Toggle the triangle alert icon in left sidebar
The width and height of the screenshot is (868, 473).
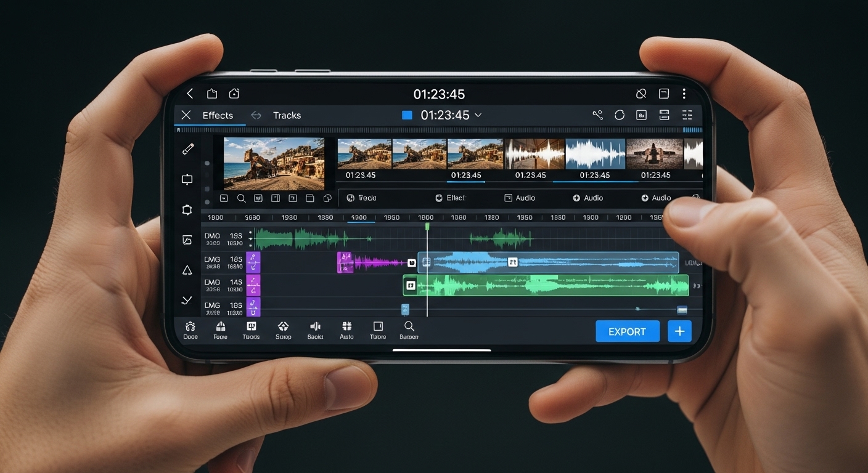[x=187, y=270]
